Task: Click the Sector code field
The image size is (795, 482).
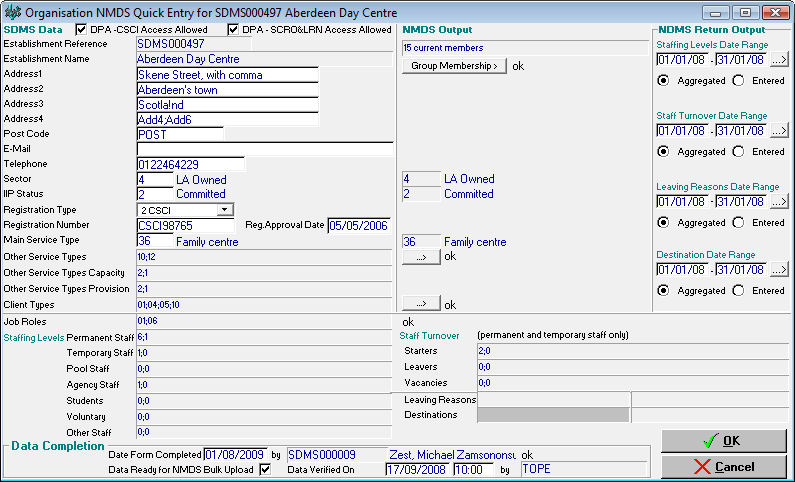Action: click(155, 179)
